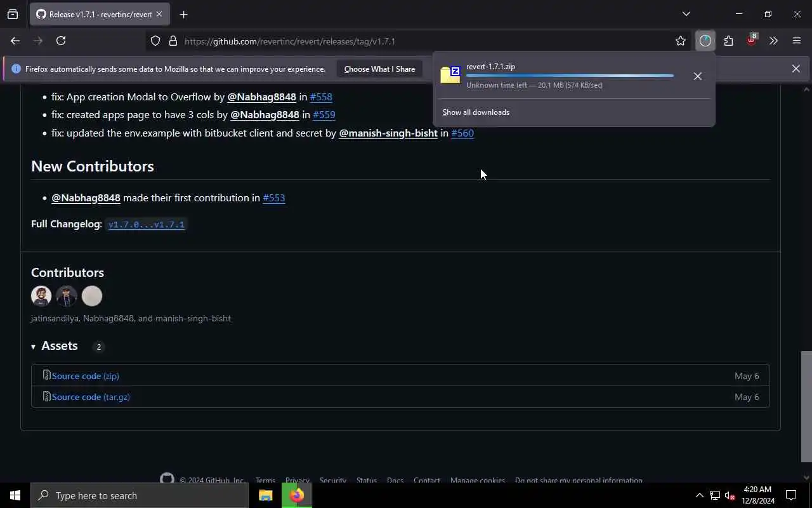This screenshot has height=508, width=812.
Task: List all tabs dropdown arrow
Action: click(x=686, y=14)
